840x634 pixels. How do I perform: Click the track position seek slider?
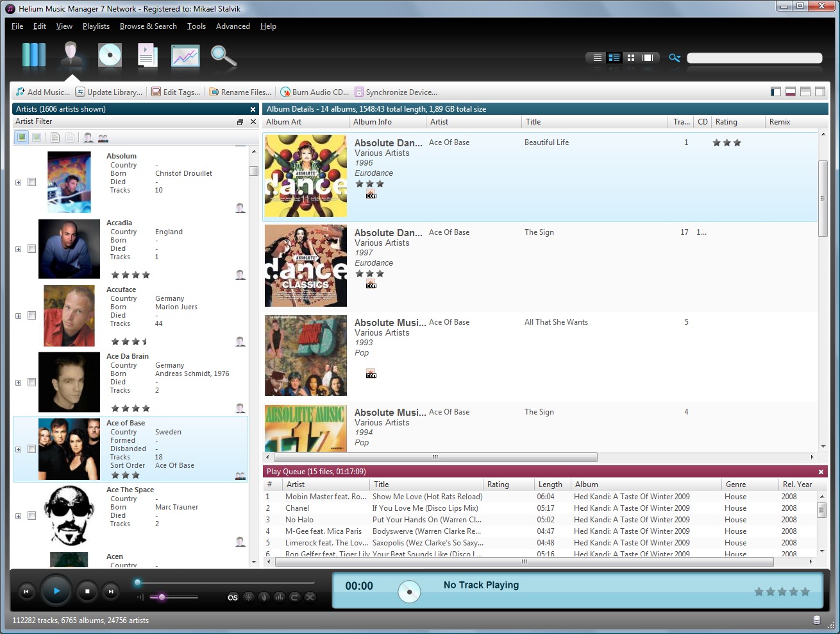coord(225,583)
